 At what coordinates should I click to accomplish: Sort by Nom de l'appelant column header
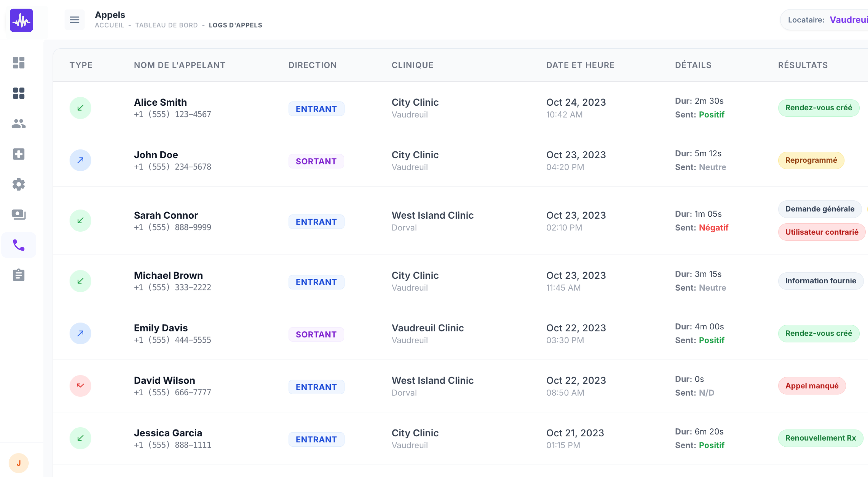(179, 65)
